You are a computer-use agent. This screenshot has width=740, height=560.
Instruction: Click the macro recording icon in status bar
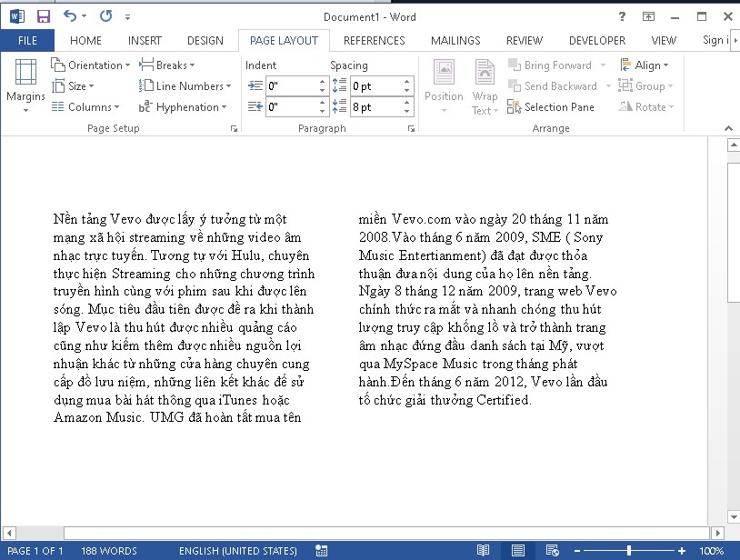point(321,551)
